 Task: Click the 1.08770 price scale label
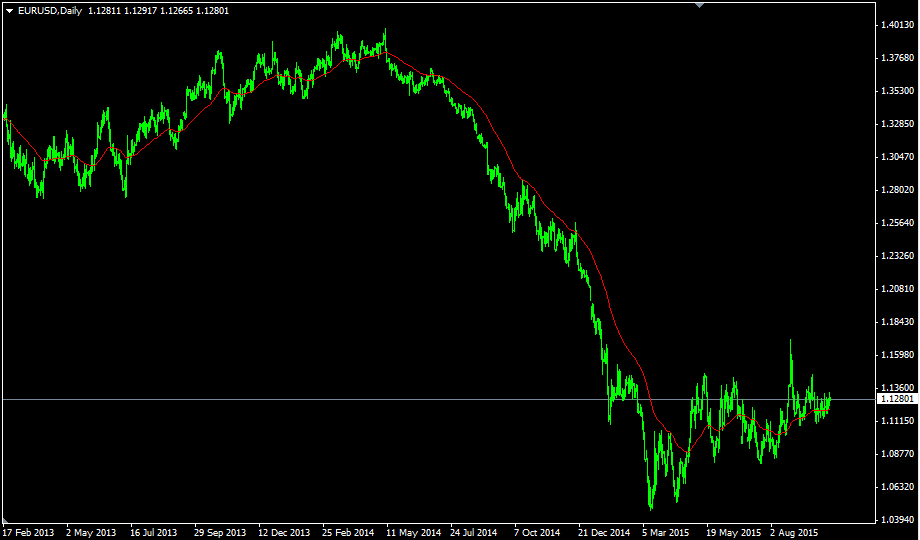click(897, 454)
